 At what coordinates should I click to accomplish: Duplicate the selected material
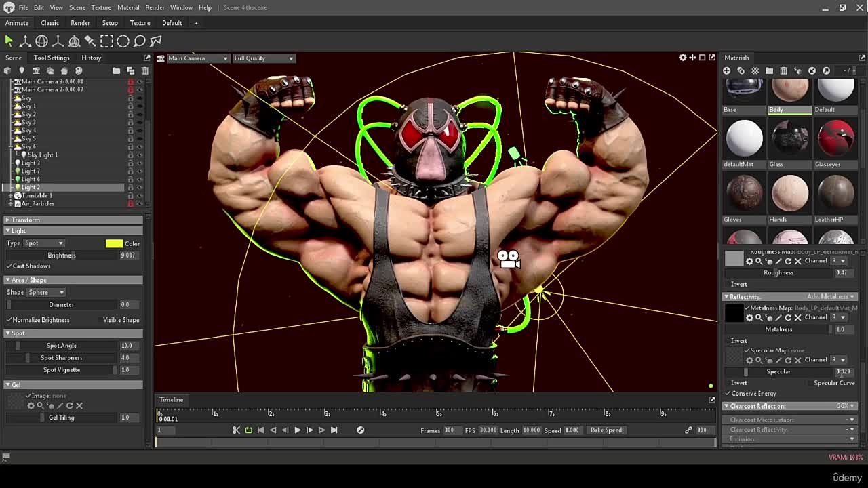741,70
